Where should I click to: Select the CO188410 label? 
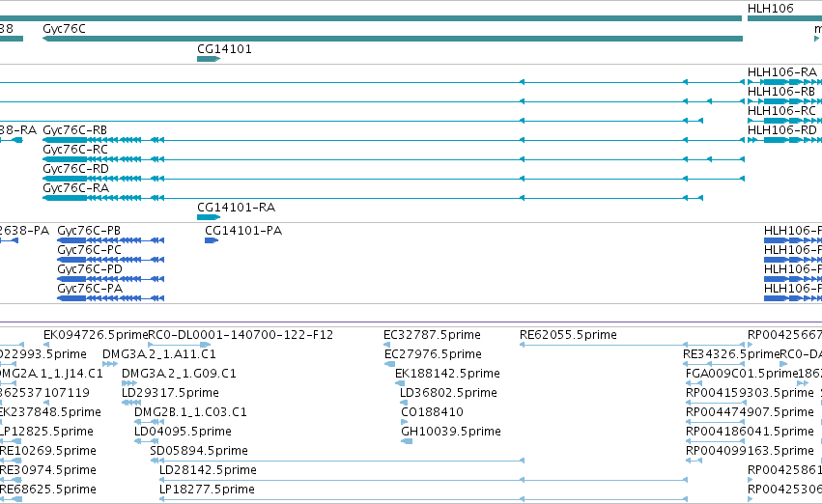433,412
